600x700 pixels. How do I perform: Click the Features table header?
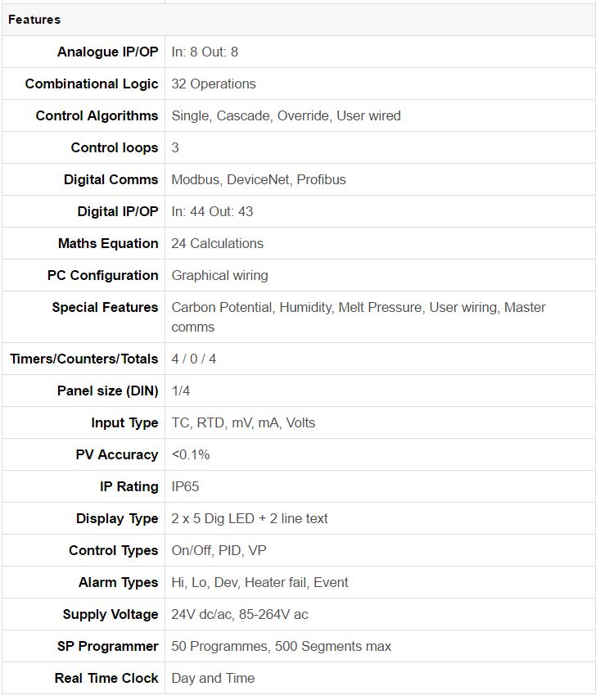tap(34, 20)
